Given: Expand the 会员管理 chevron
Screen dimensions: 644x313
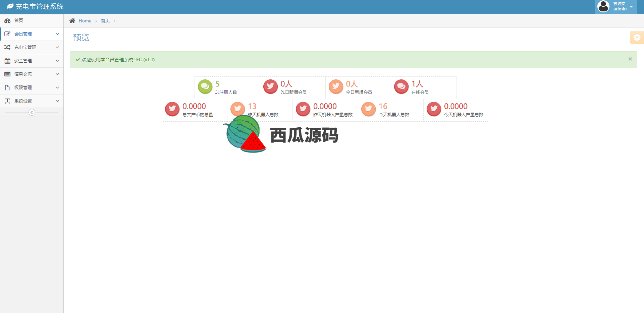Looking at the screenshot, I should [x=57, y=34].
